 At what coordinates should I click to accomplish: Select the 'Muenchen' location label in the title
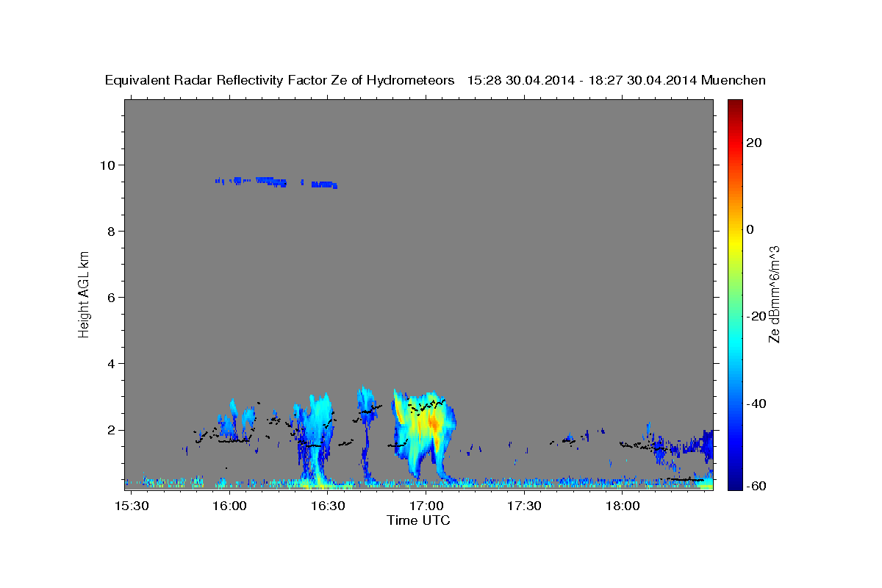tap(734, 80)
